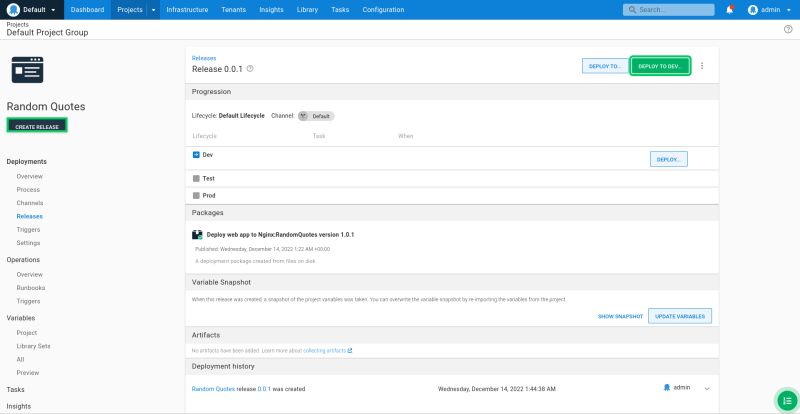
Task: Open Library Sets in sidebar
Action: tap(33, 346)
